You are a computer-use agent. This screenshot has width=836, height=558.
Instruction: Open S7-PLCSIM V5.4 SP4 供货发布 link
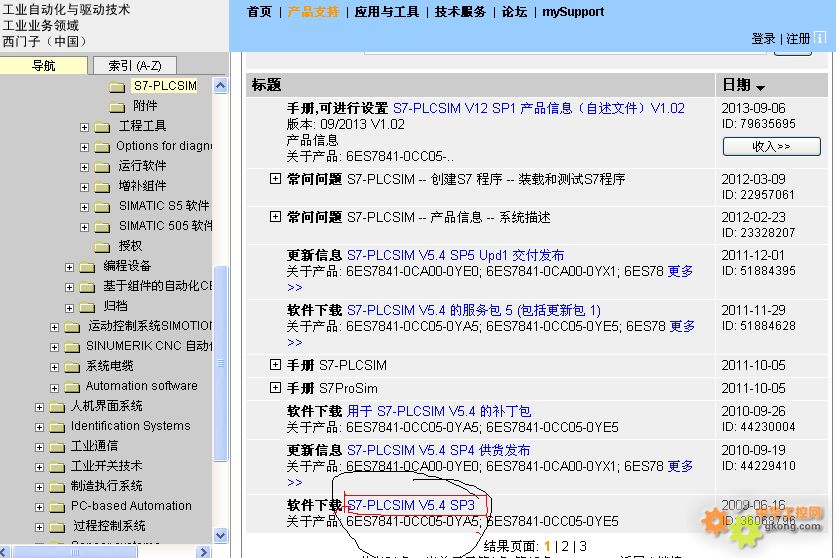438,450
